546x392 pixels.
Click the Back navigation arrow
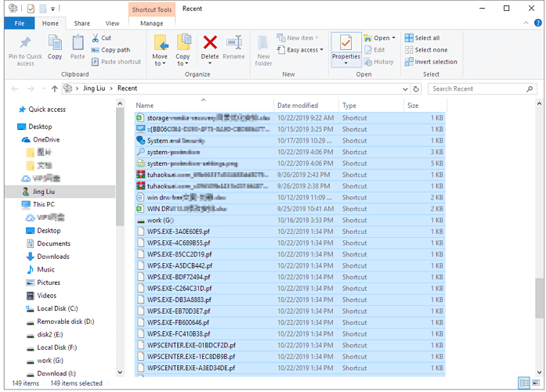click(15, 88)
